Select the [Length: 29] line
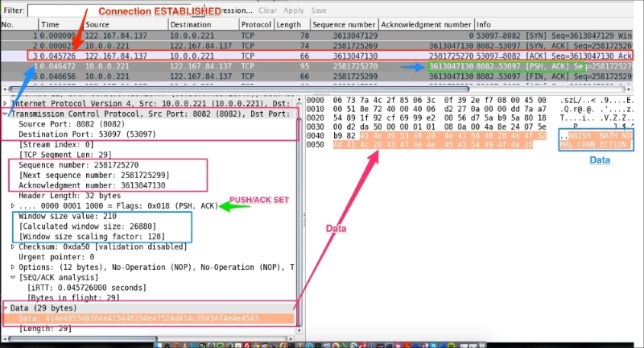Image resolution: width=644 pixels, height=348 pixels. (x=45, y=329)
